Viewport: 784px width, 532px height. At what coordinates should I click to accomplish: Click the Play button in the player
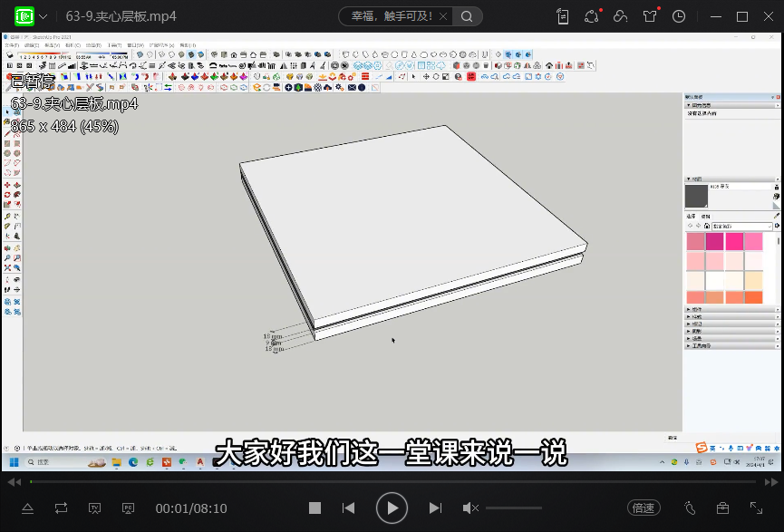pyautogui.click(x=392, y=508)
